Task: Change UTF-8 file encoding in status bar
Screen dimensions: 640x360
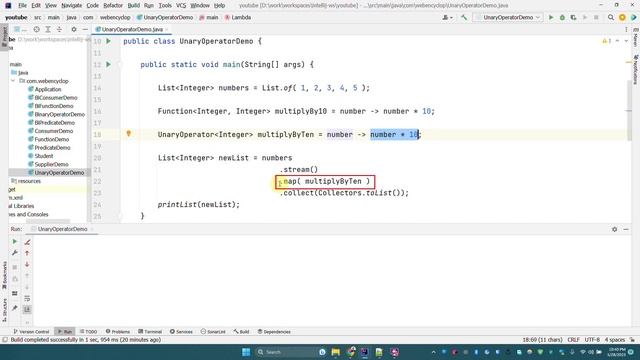Action: point(592,340)
